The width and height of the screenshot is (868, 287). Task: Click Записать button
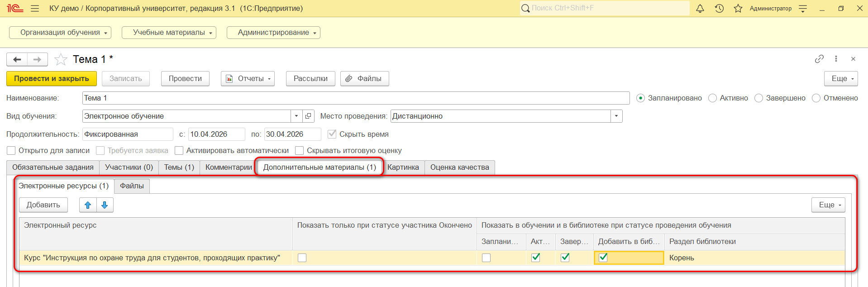(x=126, y=79)
